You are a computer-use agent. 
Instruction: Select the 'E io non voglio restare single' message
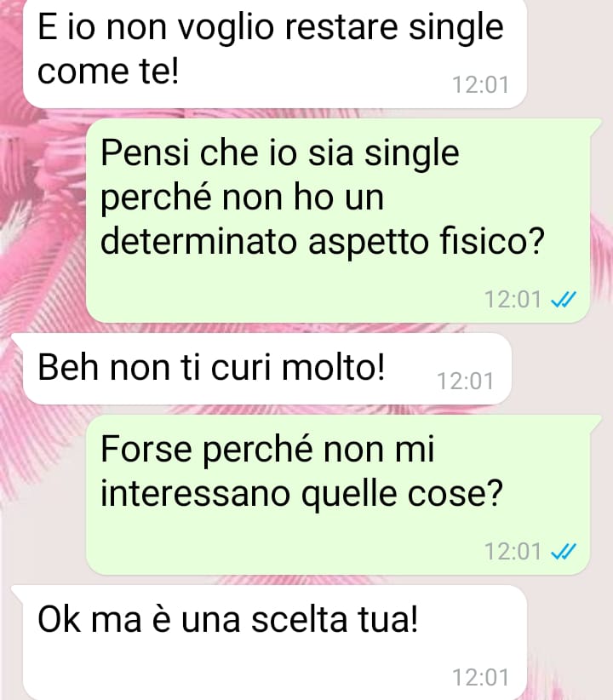(x=275, y=53)
